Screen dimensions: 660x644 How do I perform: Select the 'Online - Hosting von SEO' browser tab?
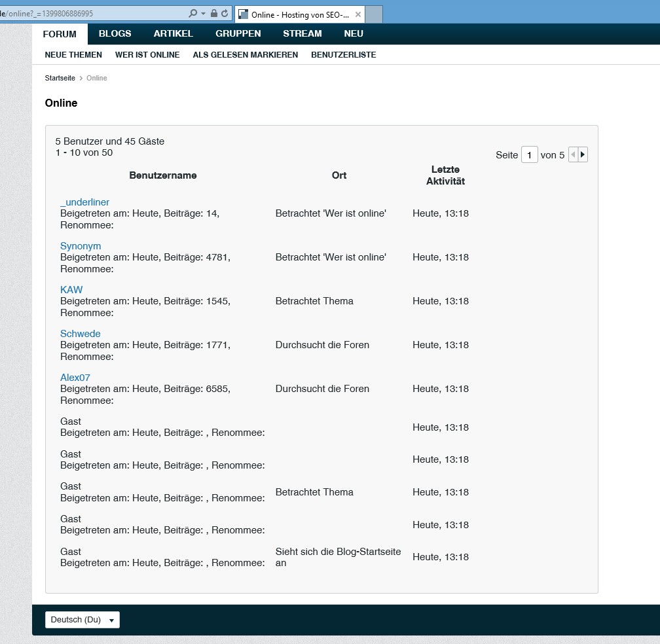coord(300,14)
